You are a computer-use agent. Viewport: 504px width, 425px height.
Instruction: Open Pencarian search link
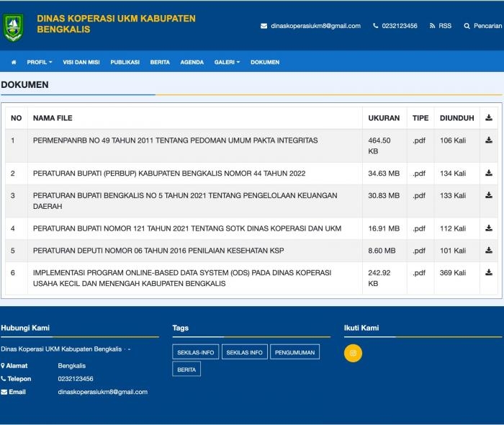(x=487, y=26)
